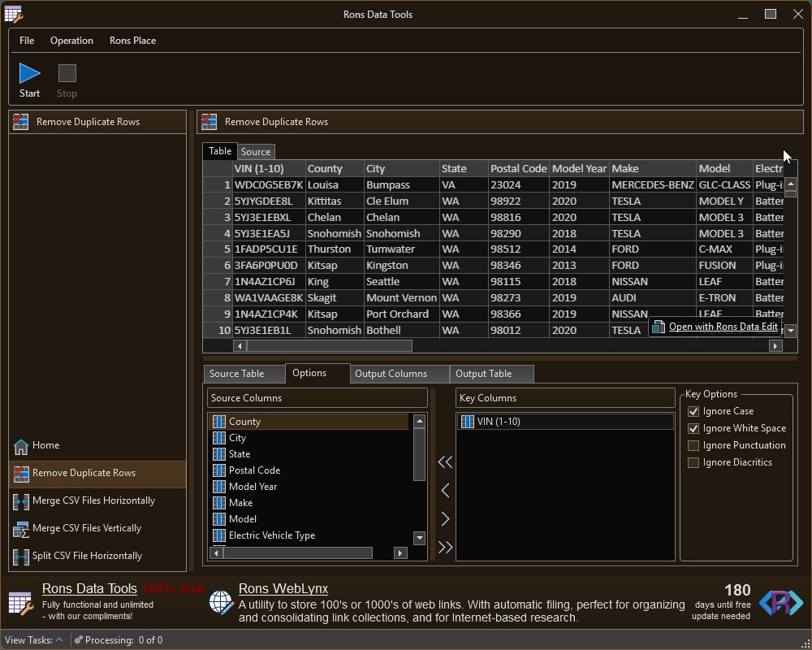
Task: Move all columns left with double arrow
Action: pyautogui.click(x=445, y=461)
